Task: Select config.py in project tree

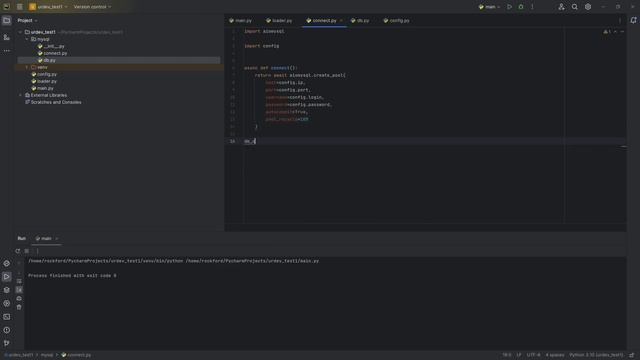Action: [47, 74]
